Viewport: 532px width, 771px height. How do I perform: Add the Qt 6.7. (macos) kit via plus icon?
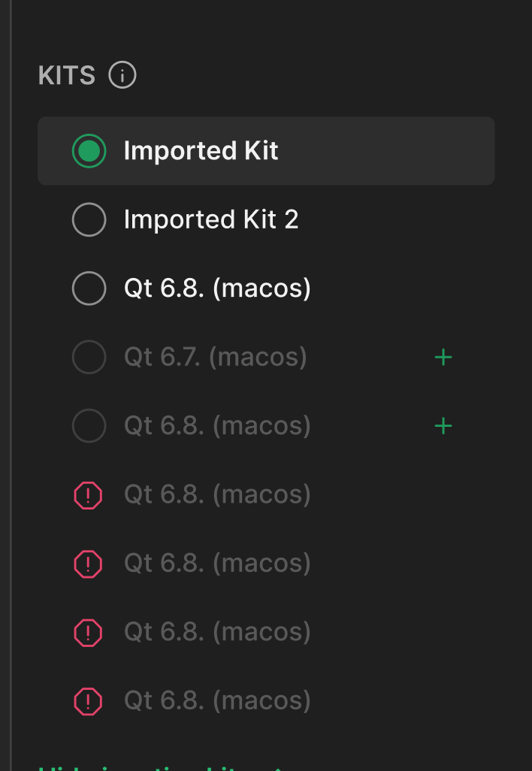443,358
